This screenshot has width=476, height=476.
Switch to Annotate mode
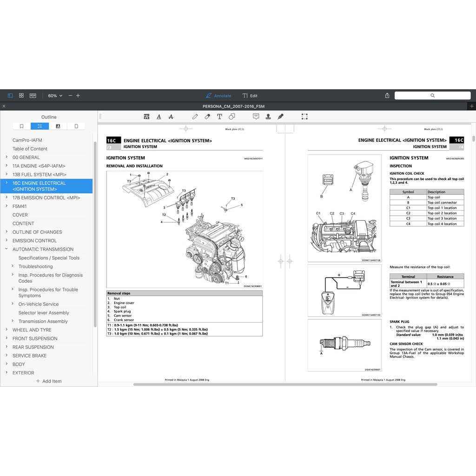218,95
